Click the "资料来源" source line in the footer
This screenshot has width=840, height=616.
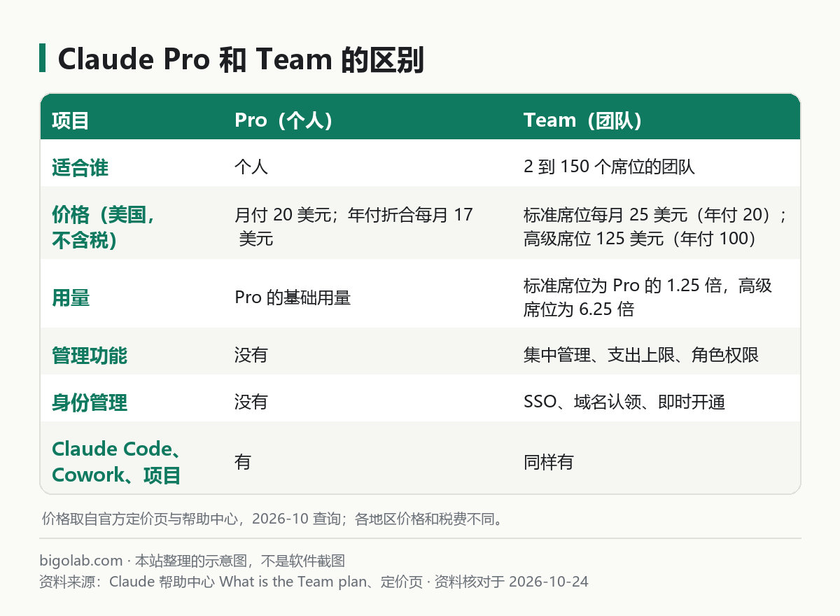[314, 582]
